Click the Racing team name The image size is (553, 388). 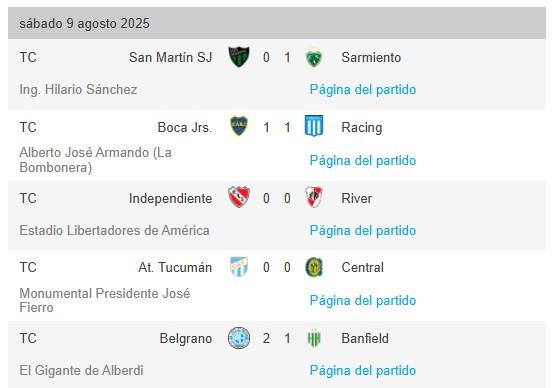(x=361, y=128)
